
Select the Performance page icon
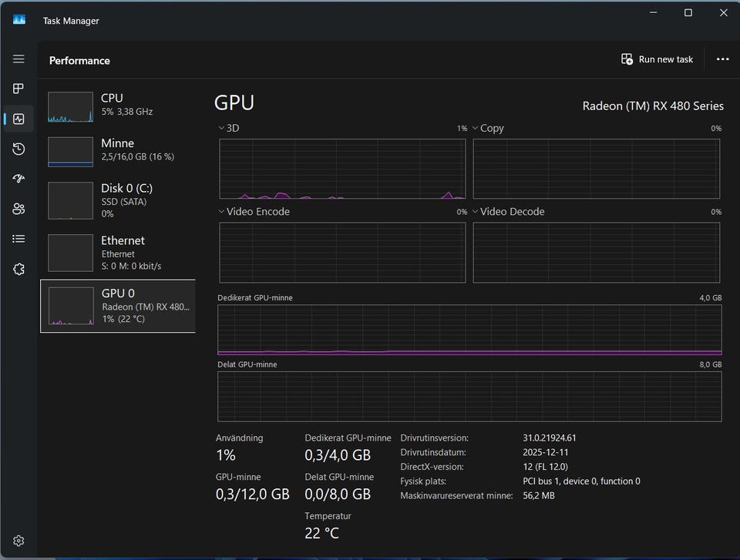click(18, 119)
